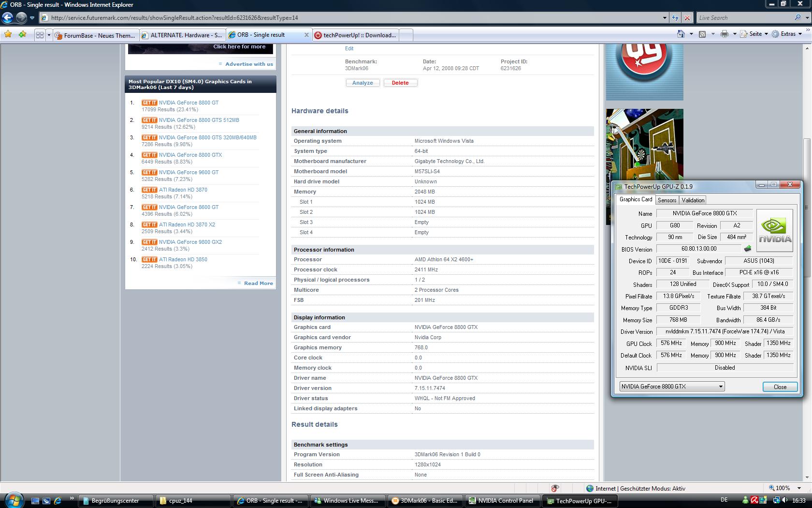
Task: Go forward with the browser Forward arrow
Action: [21, 18]
